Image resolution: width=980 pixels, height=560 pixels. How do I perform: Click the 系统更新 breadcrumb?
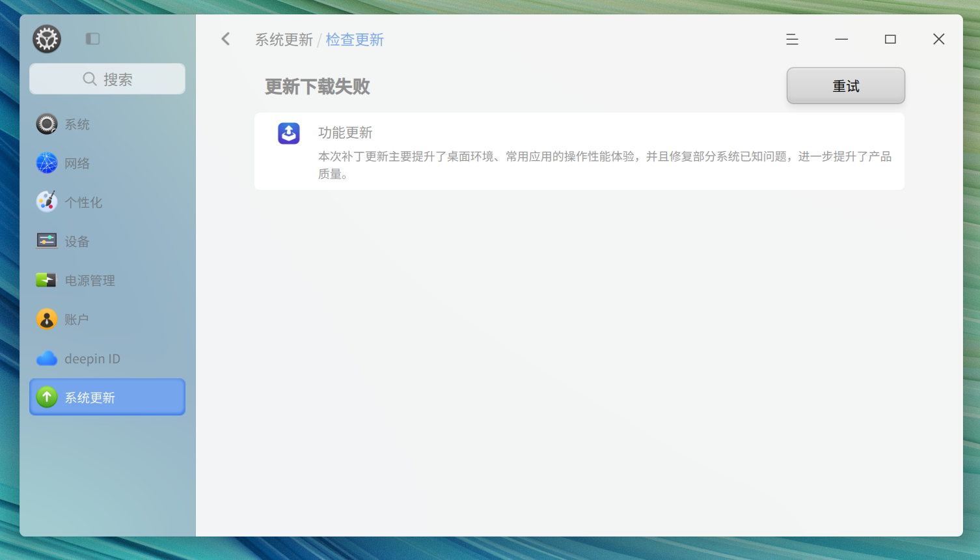pyautogui.click(x=284, y=40)
